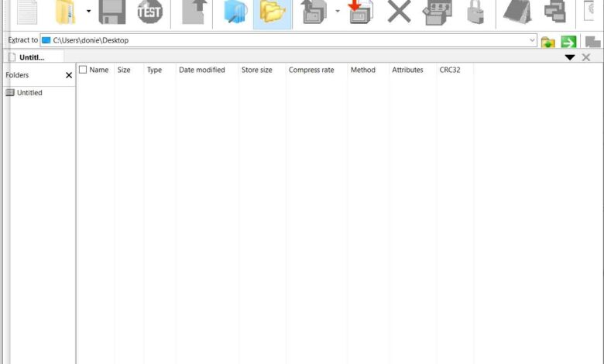Create a new archive with blank page icon
The width and height of the screenshot is (604, 364).
click(27, 12)
